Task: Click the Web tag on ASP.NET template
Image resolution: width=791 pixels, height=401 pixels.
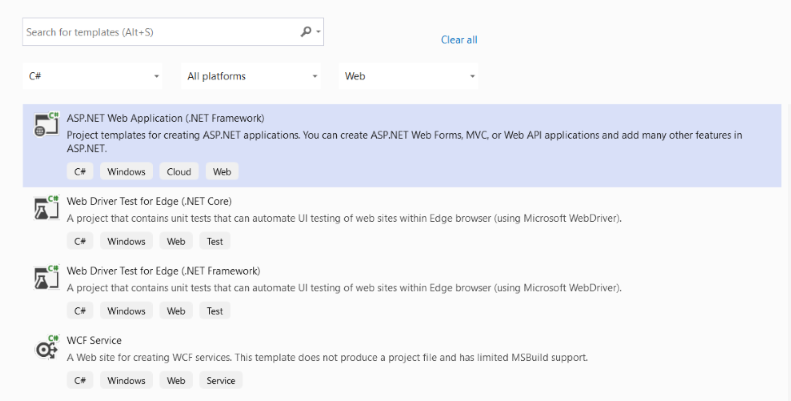Action: click(222, 171)
